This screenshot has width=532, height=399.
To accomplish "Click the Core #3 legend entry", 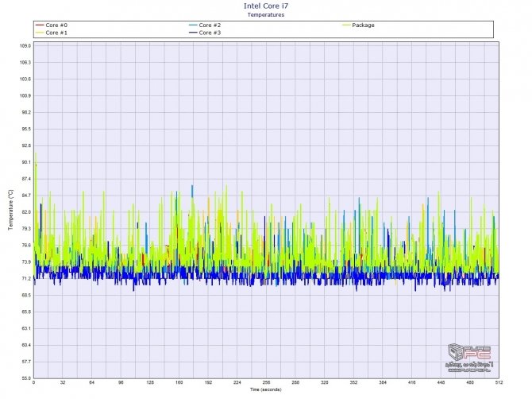I will point(205,33).
